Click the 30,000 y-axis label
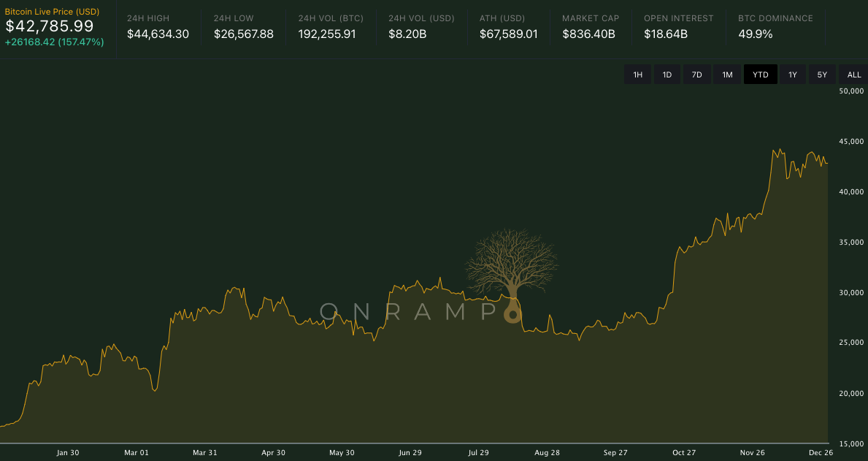The width and height of the screenshot is (868, 461). (851, 292)
